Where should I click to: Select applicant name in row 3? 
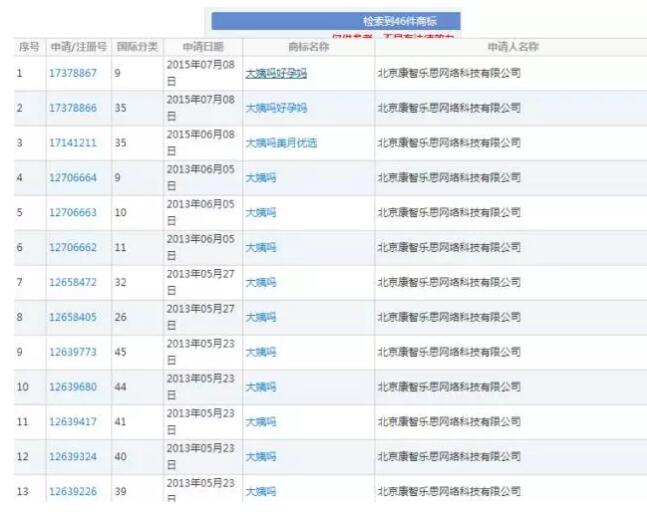(449, 143)
